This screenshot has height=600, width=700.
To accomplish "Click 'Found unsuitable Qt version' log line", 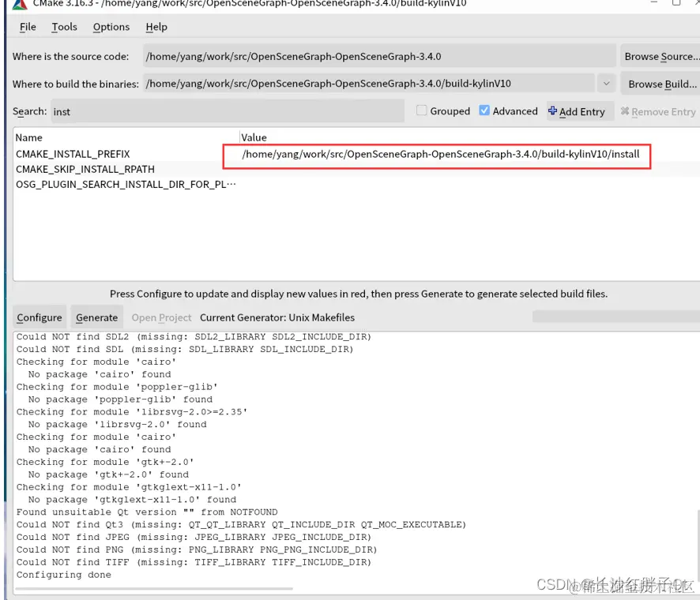I will point(147,512).
